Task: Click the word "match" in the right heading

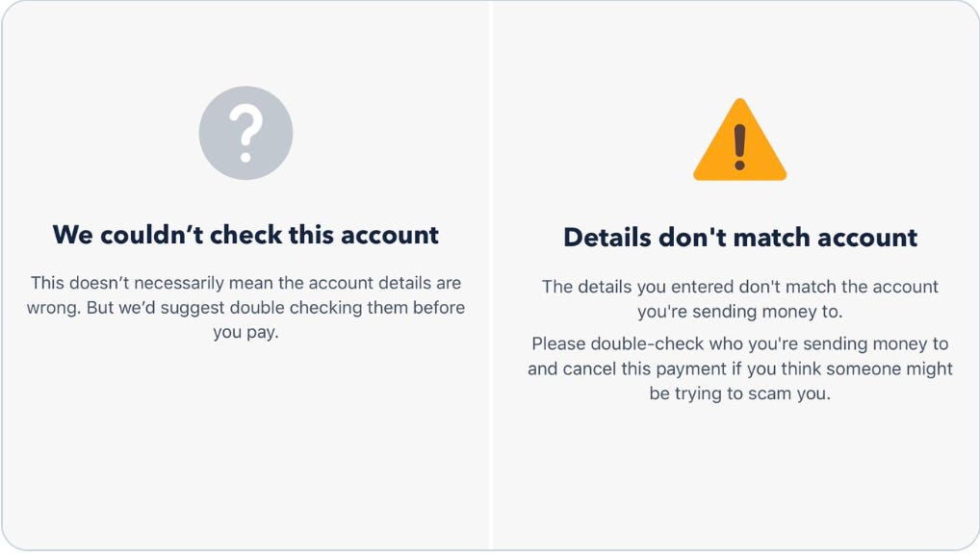Action: (771, 238)
